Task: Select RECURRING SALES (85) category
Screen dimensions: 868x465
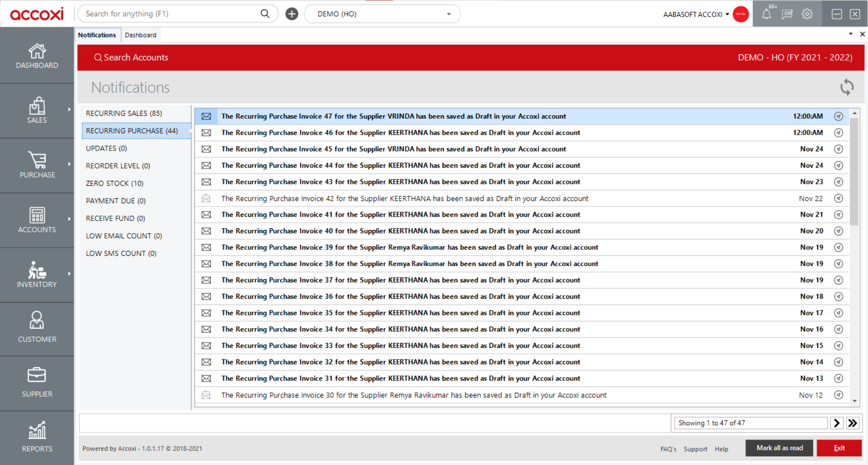Action: point(136,113)
